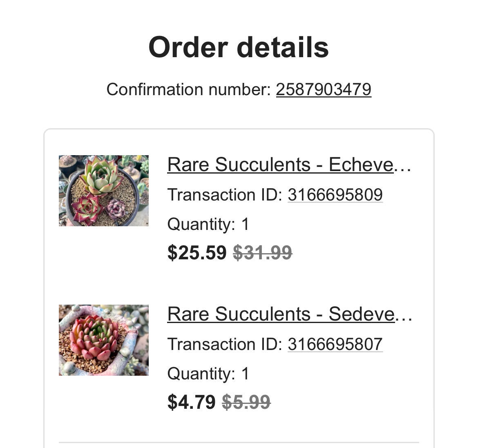Viewport: 478px width, 448px height.
Task: Open confirmation number 2587903479 link
Action: tap(324, 89)
